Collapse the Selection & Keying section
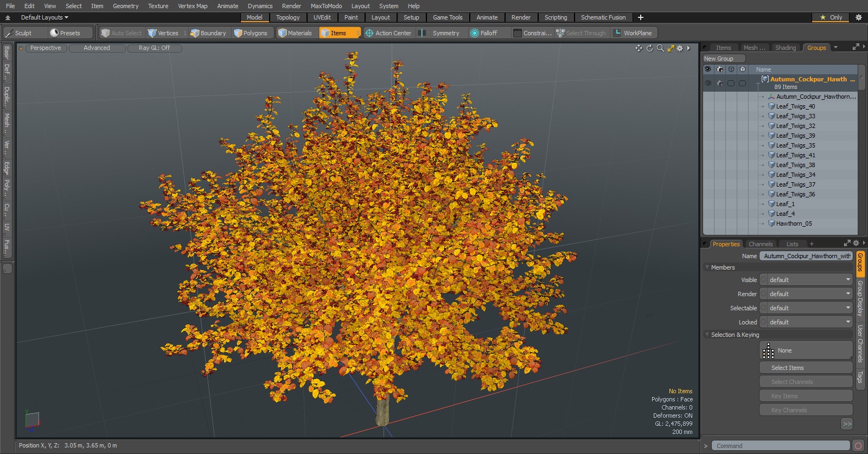 tap(707, 335)
